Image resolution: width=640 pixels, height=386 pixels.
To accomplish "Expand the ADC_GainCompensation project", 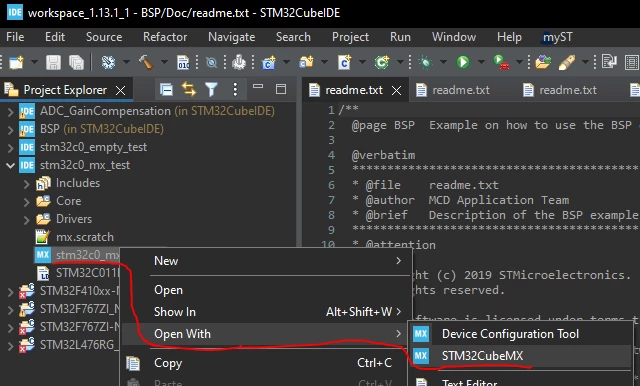I will pos(11,111).
